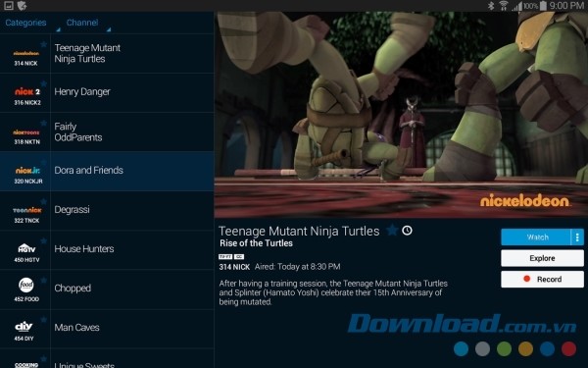Open the Channel sort dropdown
Viewport: 588px width, 368px height.
click(x=88, y=23)
